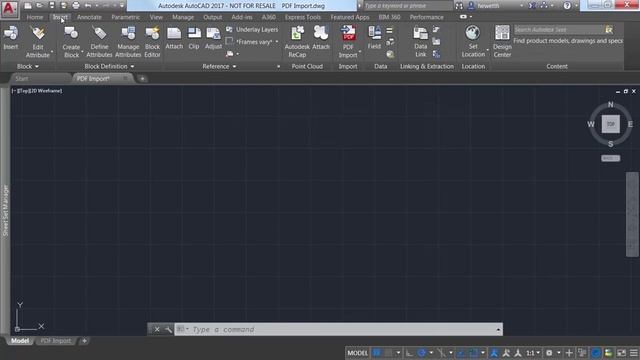The image size is (640, 360).
Task: Open the Parametric ribbon tab
Action: [x=125, y=17]
